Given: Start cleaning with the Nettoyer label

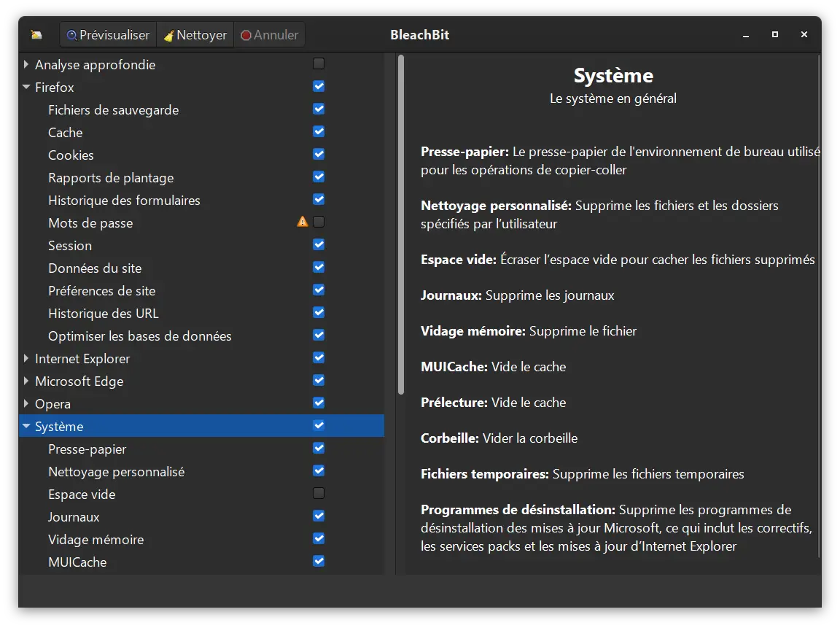Looking at the screenshot, I should point(201,35).
